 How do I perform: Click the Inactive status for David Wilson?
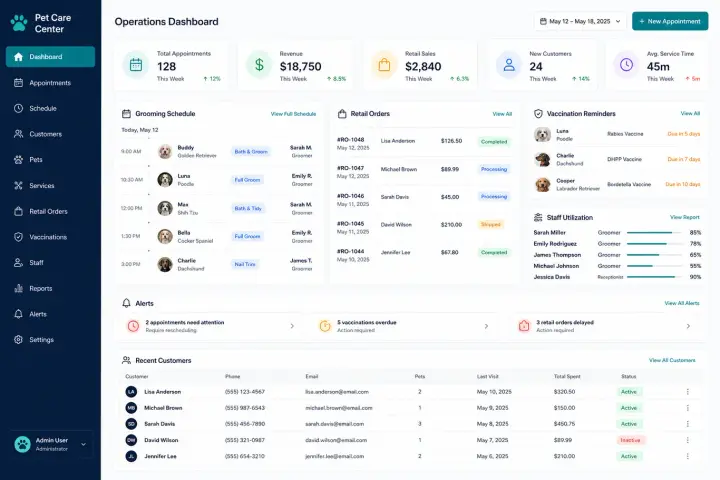point(630,440)
